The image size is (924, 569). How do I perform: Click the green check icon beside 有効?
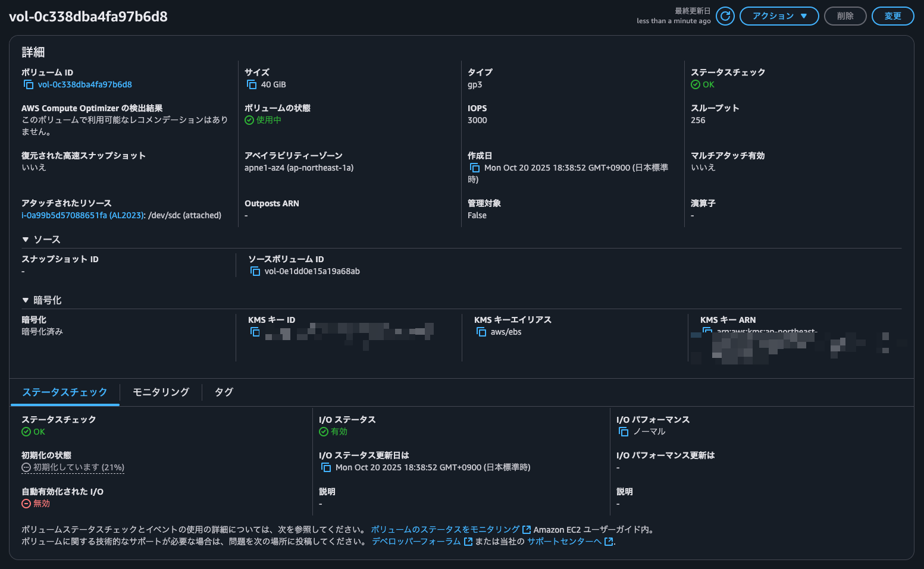pyautogui.click(x=324, y=432)
